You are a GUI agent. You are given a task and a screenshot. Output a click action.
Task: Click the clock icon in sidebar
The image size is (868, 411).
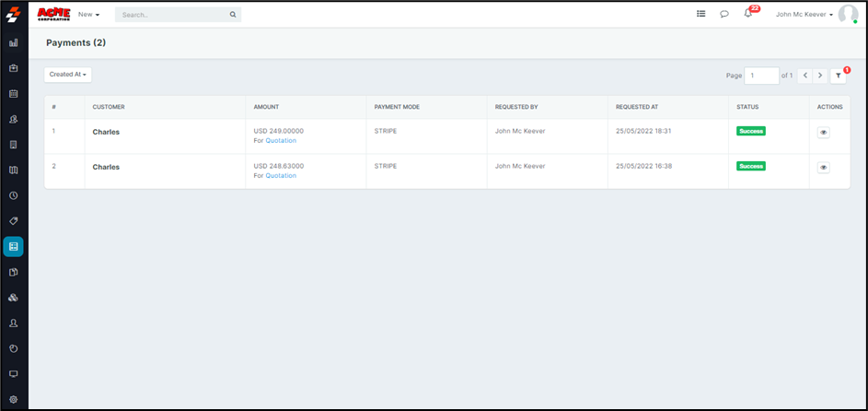[14, 195]
